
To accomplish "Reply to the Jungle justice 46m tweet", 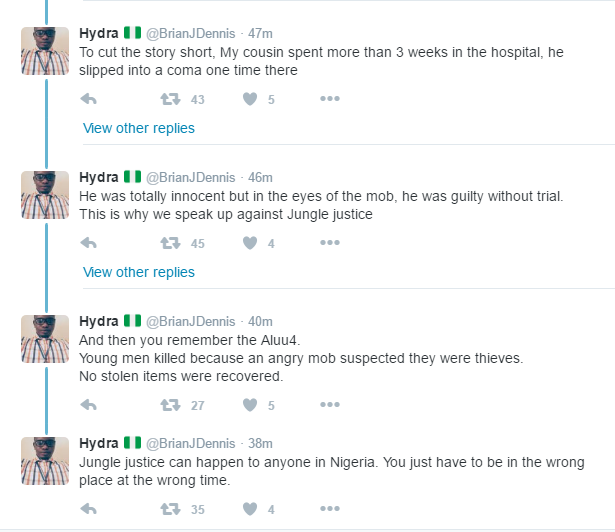I will [x=89, y=243].
